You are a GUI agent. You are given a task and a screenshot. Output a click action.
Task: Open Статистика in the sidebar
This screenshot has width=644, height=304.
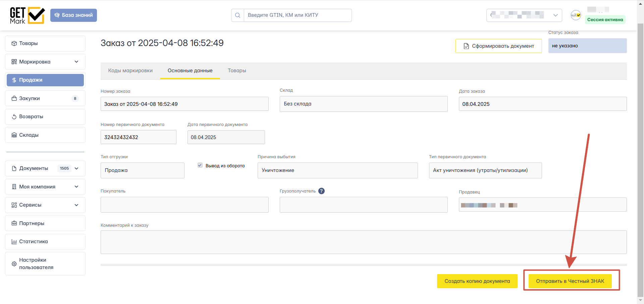[45, 242]
